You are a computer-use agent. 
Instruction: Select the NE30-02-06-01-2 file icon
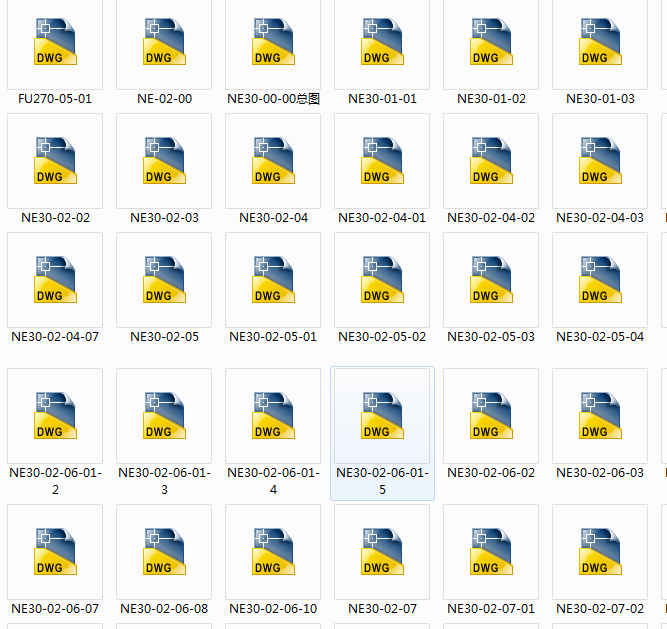(55, 416)
